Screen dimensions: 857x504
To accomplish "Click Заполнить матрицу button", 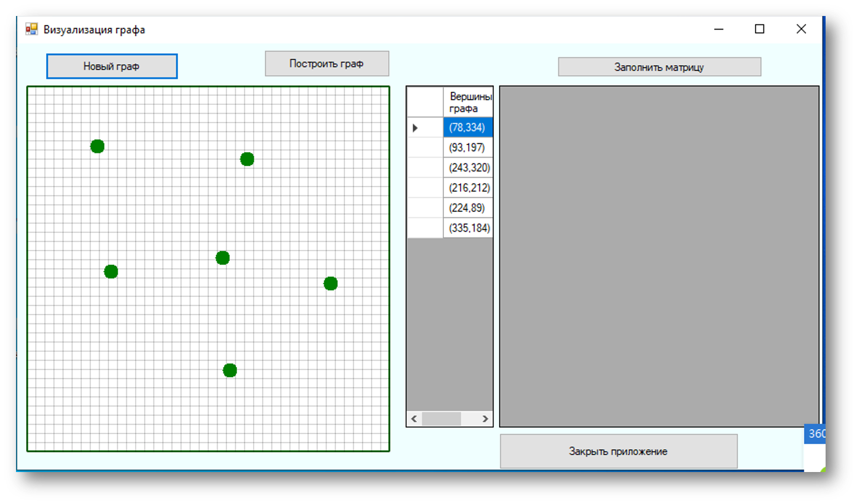I will 659,67.
